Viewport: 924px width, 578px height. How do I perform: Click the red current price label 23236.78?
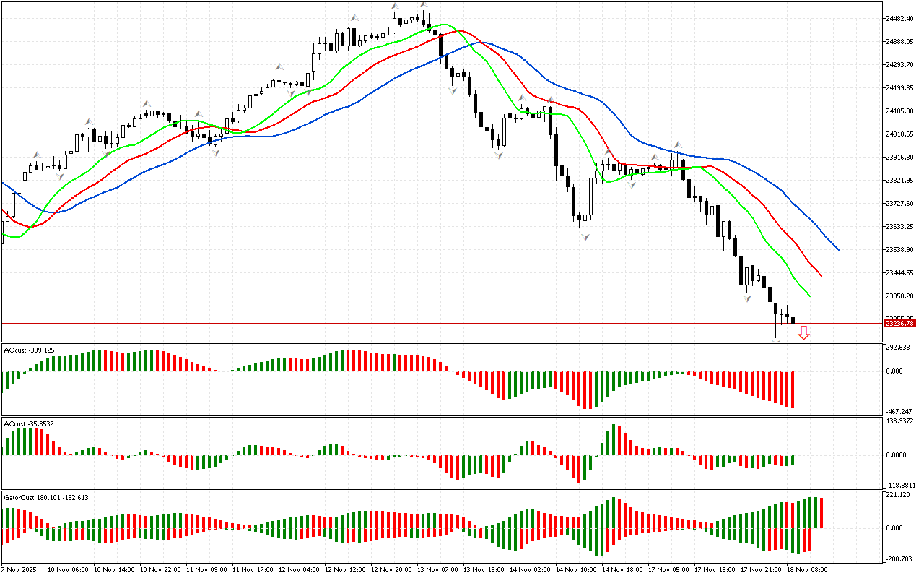click(899, 324)
